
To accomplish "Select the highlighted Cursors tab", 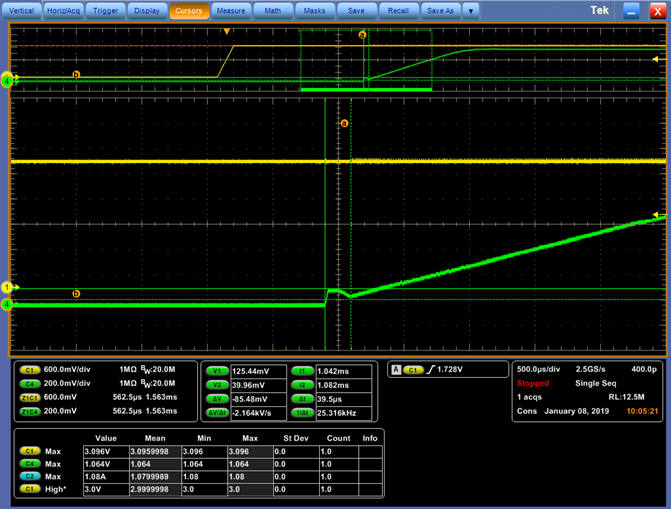I will point(189,11).
